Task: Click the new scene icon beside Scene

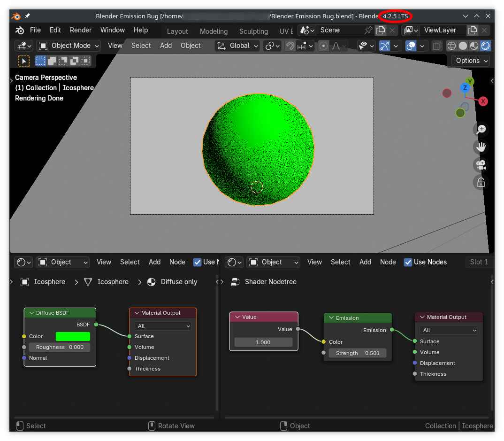Action: (x=381, y=30)
